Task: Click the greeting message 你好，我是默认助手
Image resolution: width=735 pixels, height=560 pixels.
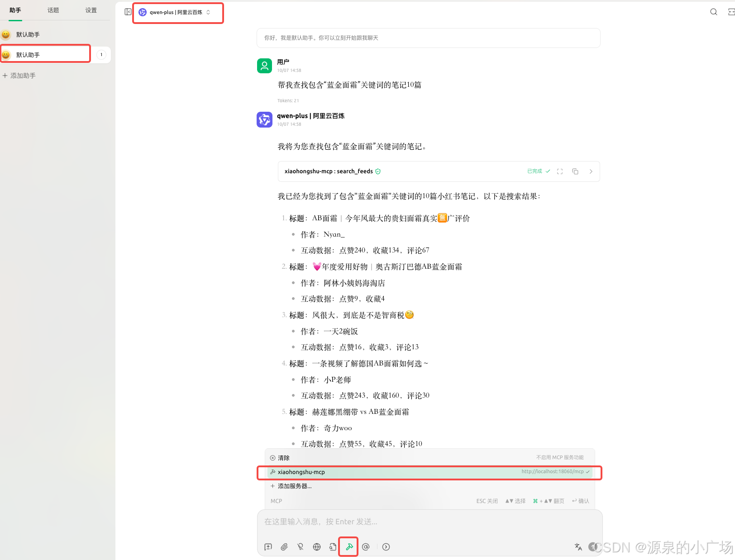Action: tap(428, 38)
